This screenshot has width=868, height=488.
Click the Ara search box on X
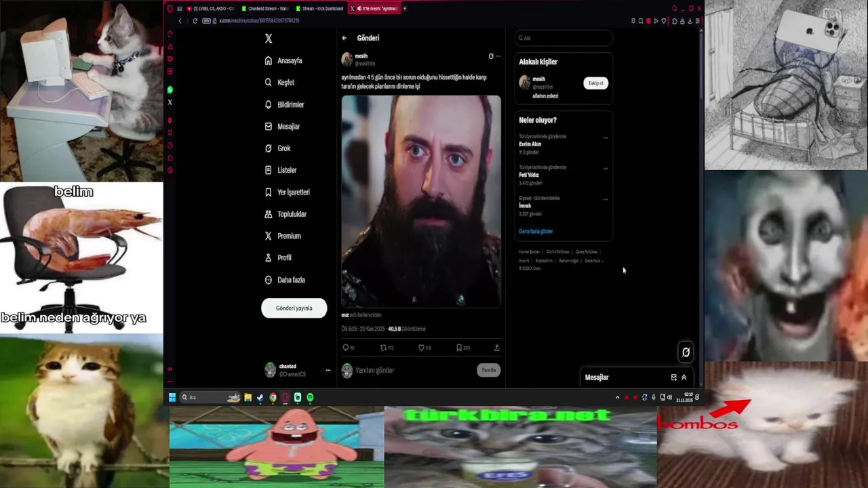tap(564, 38)
